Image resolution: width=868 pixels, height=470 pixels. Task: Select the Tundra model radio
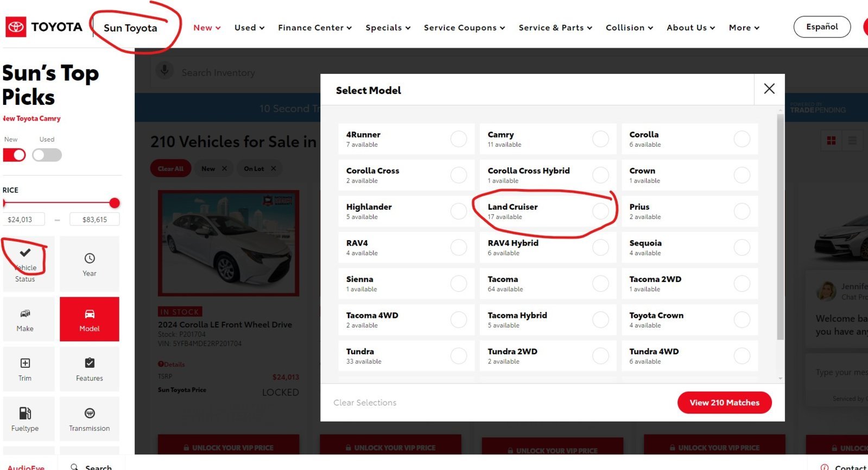[459, 356]
